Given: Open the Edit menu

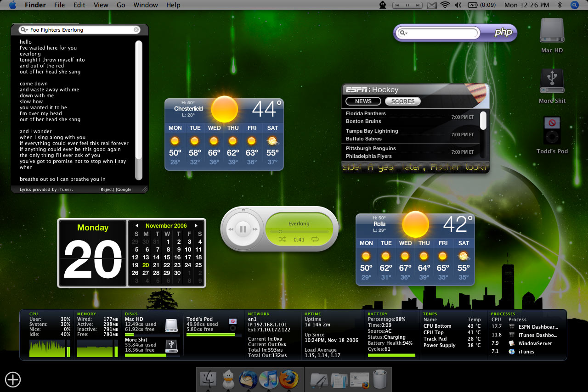Looking at the screenshot, I should coord(79,5).
